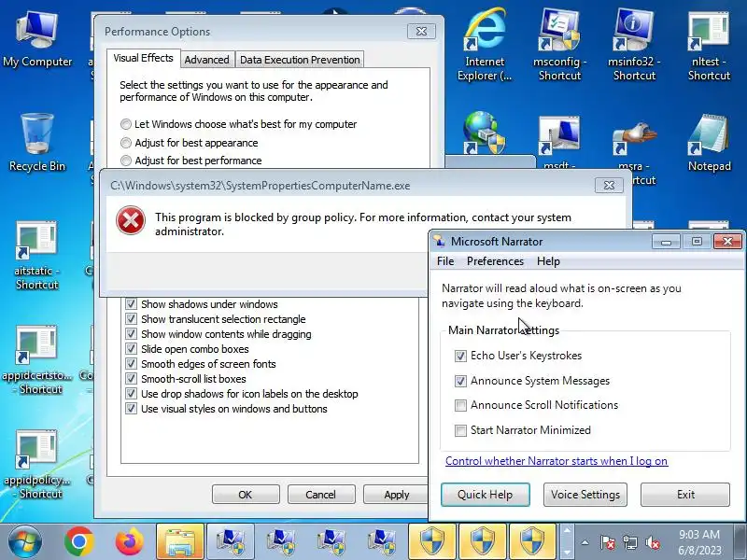Open Narrator Quick Help
This screenshot has width=747, height=560.
[485, 495]
